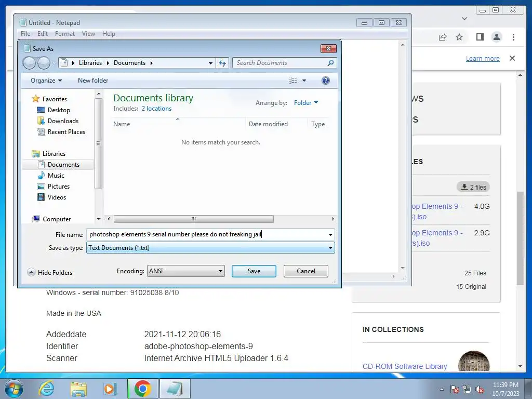Click the Cancel button
The image size is (532, 399).
click(305, 271)
